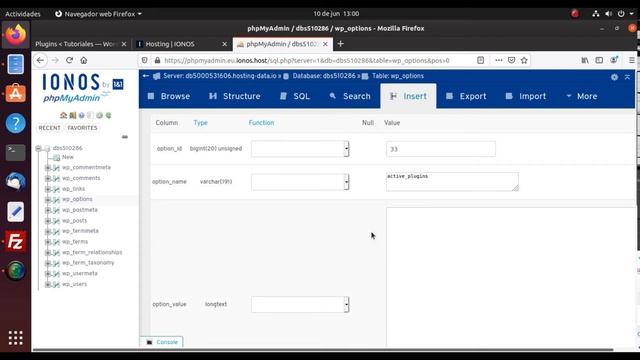Click the Server breadcrumb link
640x360 pixels.
click(220, 76)
